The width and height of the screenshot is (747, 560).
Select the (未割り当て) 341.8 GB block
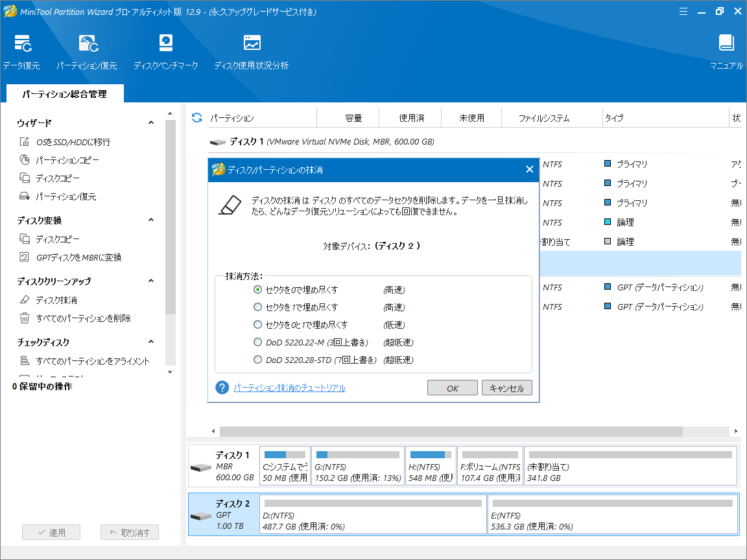coord(631,466)
